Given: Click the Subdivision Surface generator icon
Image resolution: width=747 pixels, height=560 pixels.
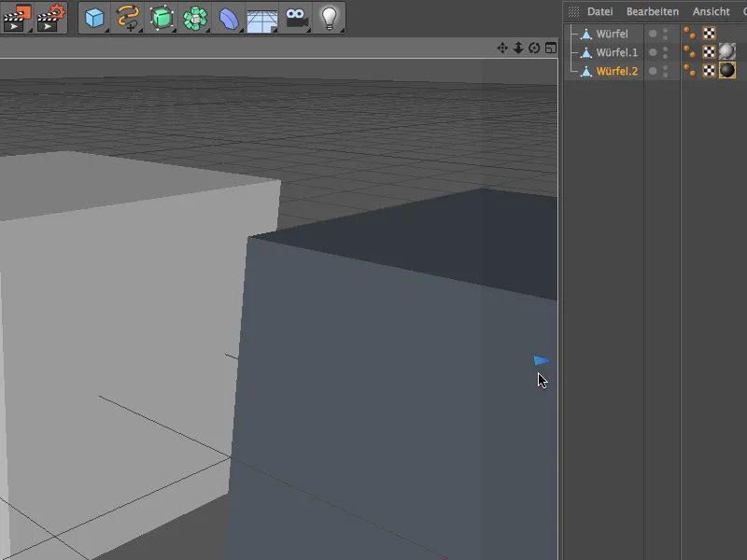Looking at the screenshot, I should click(x=162, y=18).
